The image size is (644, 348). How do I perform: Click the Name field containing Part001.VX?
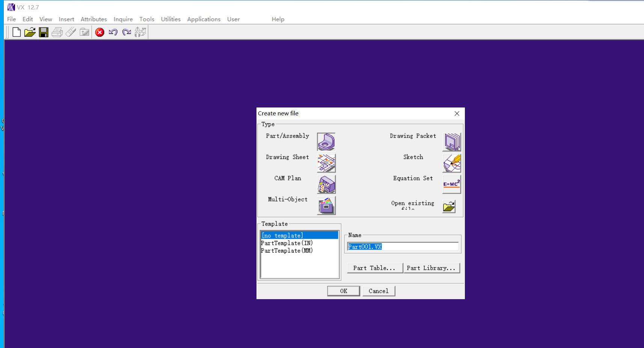coord(403,247)
